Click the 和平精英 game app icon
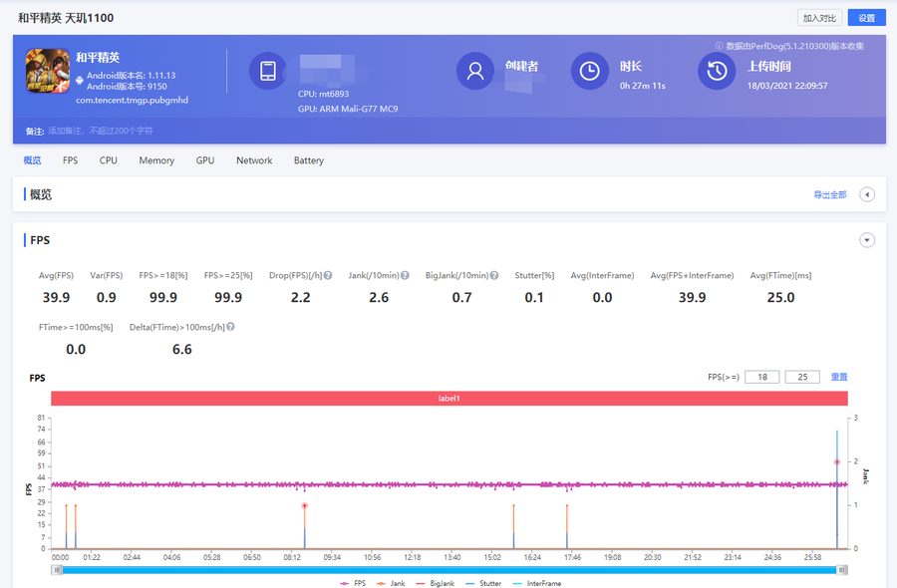Screen dimensions: 897x588 (x=47, y=72)
